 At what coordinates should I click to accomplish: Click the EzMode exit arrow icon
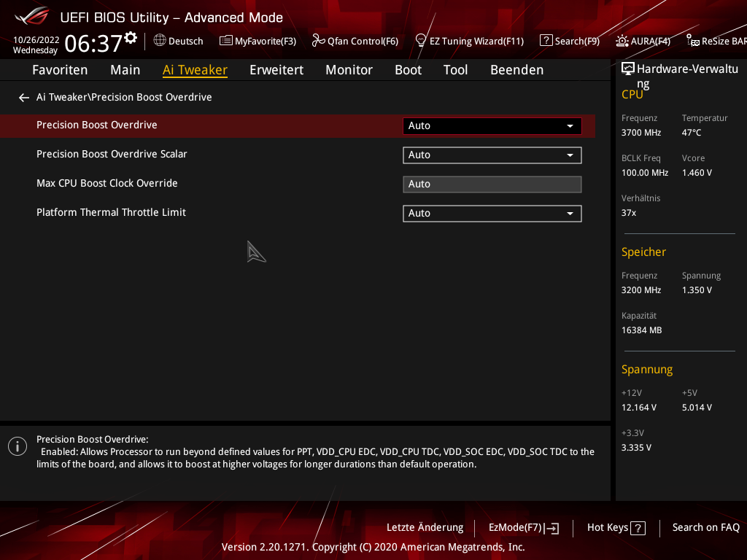pyautogui.click(x=551, y=528)
